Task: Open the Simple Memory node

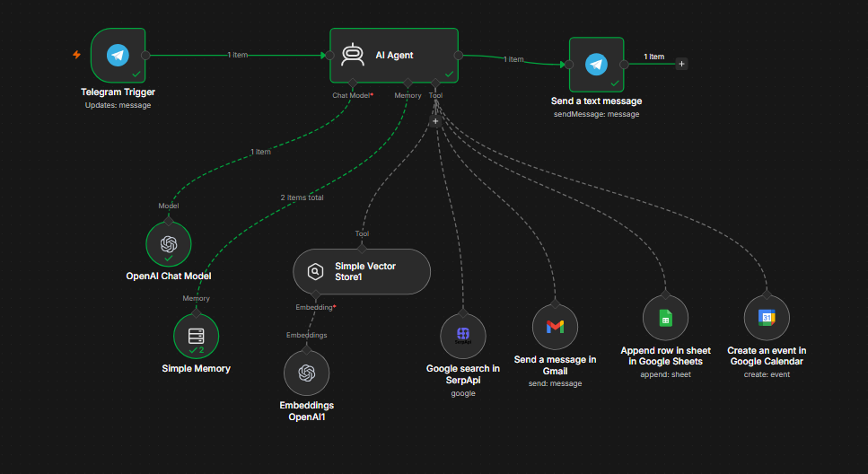Action: pos(196,336)
